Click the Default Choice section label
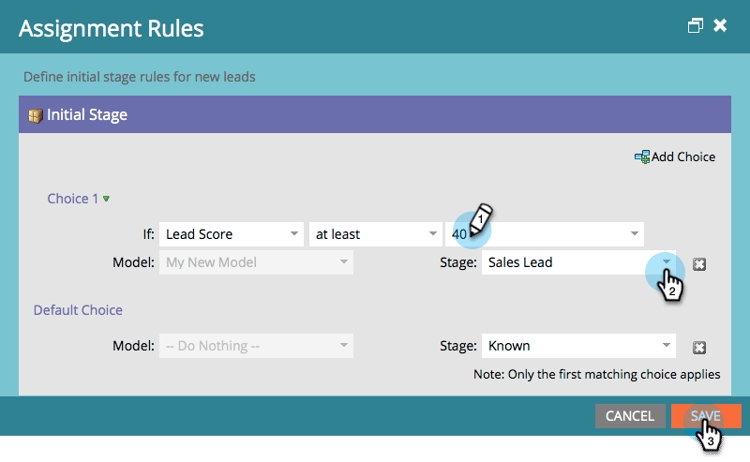Screen dimensions: 750x462 coord(80,310)
